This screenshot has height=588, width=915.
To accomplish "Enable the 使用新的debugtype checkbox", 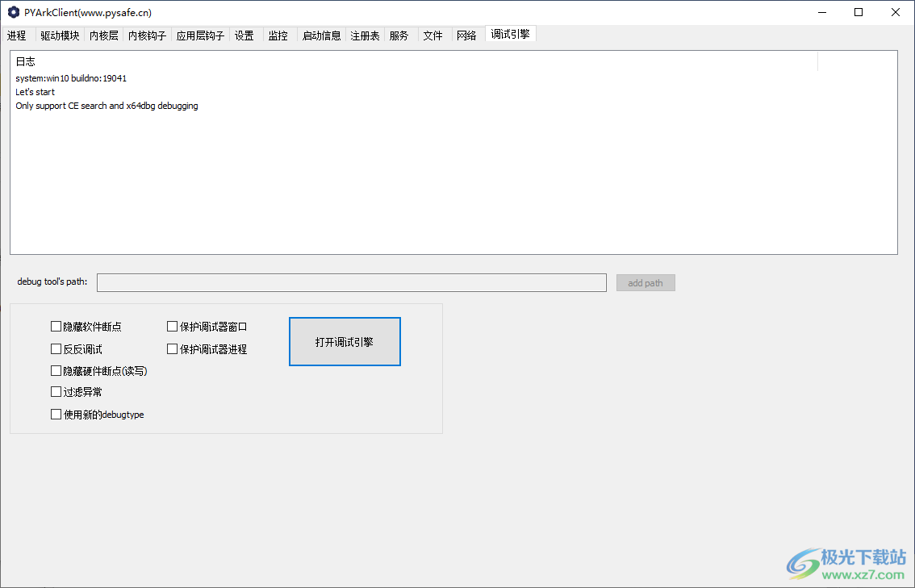I will (x=56, y=414).
